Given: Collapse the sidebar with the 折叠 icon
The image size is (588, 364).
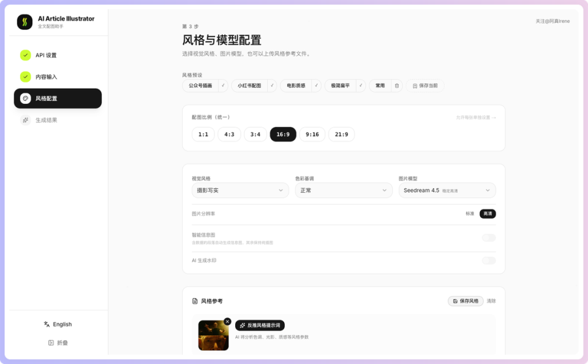Looking at the screenshot, I should [50, 343].
